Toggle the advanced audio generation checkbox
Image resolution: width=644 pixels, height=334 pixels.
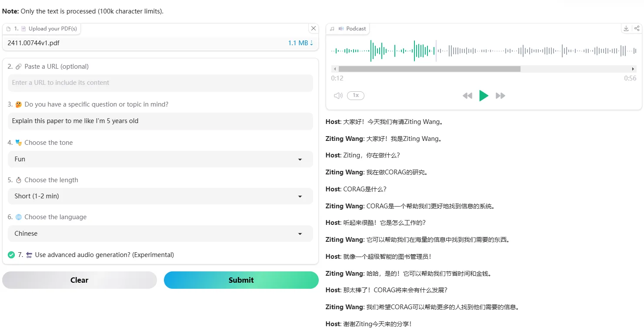tap(11, 255)
